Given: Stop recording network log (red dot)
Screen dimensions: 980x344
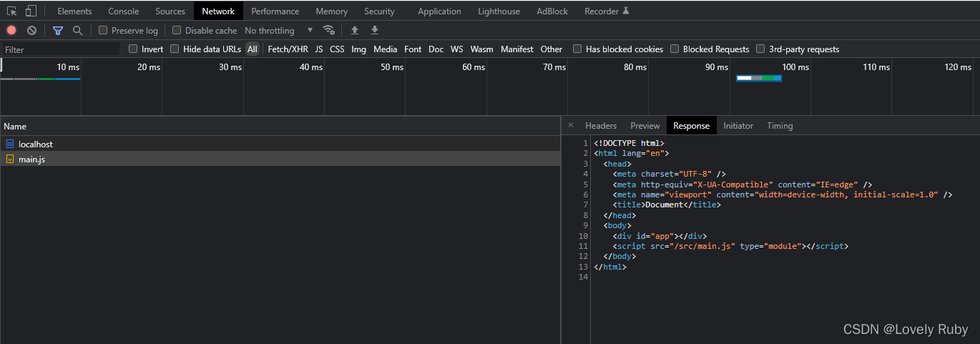Looking at the screenshot, I should pyautogui.click(x=11, y=30).
